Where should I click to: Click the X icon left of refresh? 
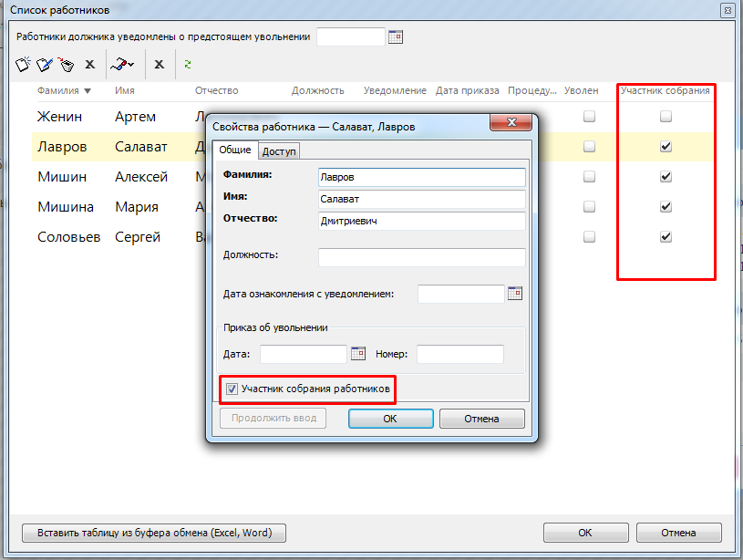pos(159,65)
